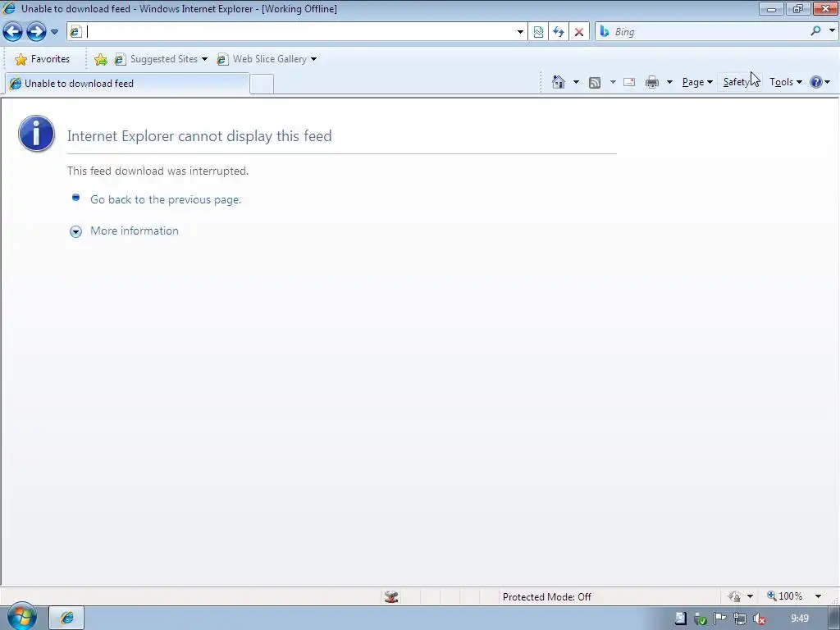Click the Action Center flag tray icon
The image size is (840, 630).
(719, 619)
